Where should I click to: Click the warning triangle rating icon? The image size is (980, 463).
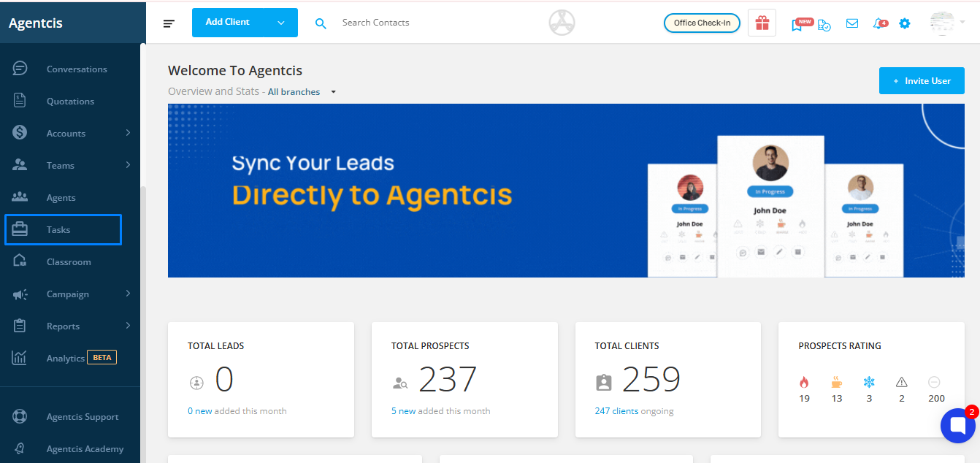tap(901, 382)
